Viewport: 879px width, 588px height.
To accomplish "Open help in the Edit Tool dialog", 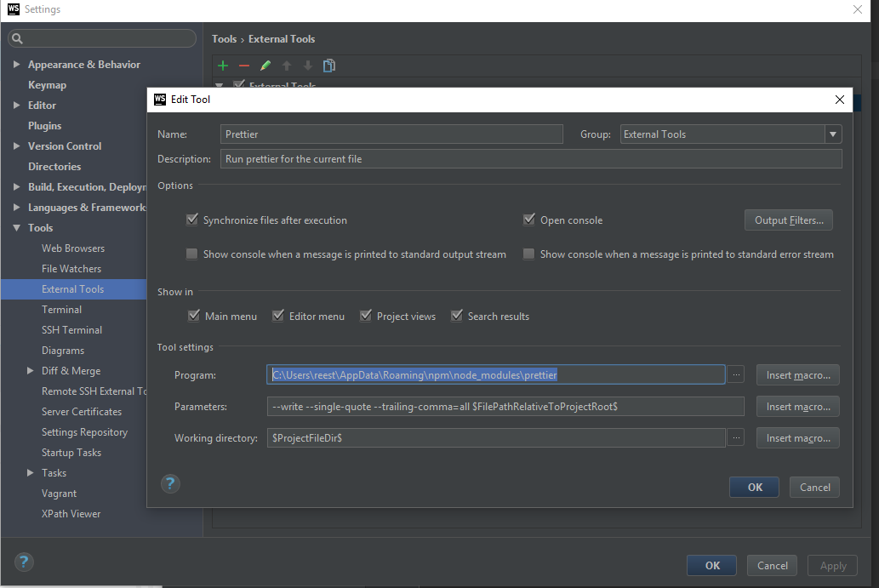I will pos(170,483).
